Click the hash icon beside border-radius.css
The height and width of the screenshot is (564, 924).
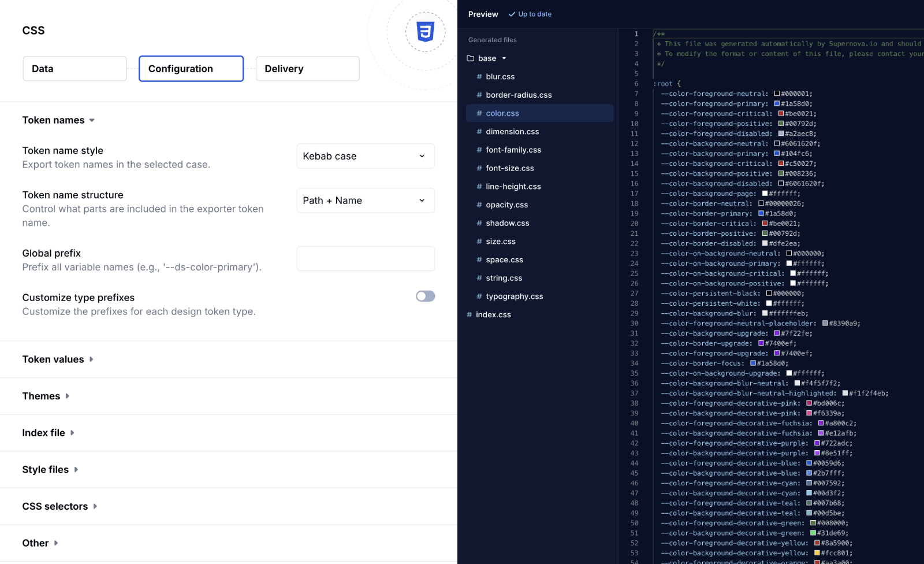coord(479,95)
